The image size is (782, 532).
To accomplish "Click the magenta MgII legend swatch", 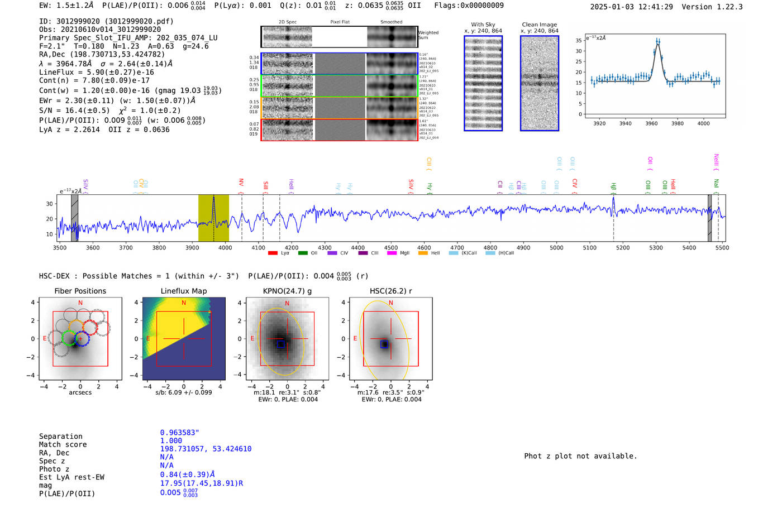I will point(392,253).
